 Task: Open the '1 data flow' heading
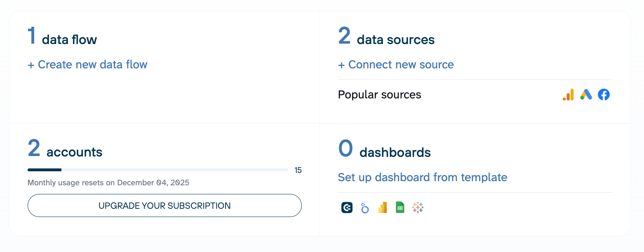[62, 37]
